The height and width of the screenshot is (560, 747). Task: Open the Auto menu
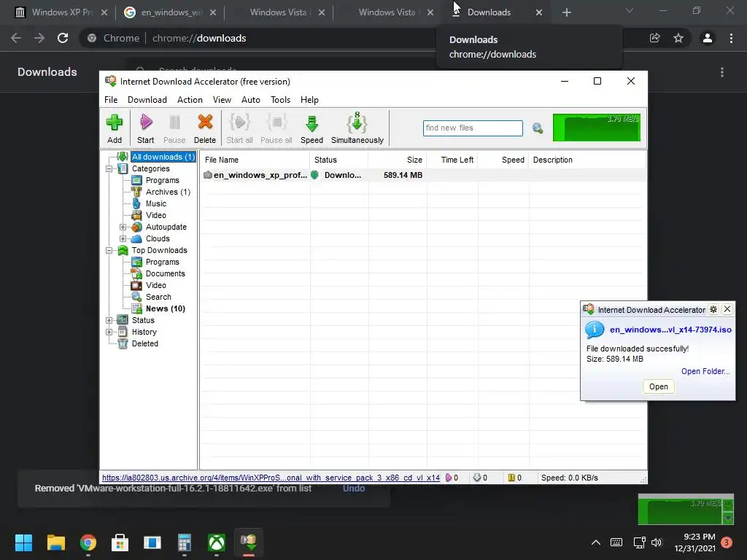[x=251, y=99]
